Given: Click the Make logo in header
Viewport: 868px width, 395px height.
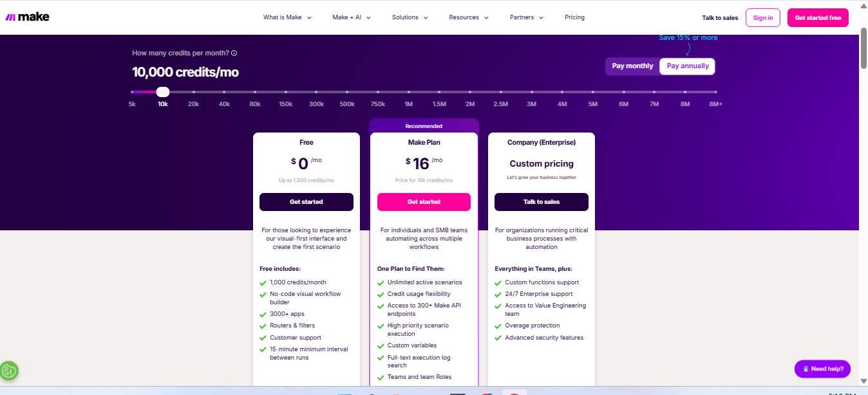Looking at the screenshot, I should [27, 17].
